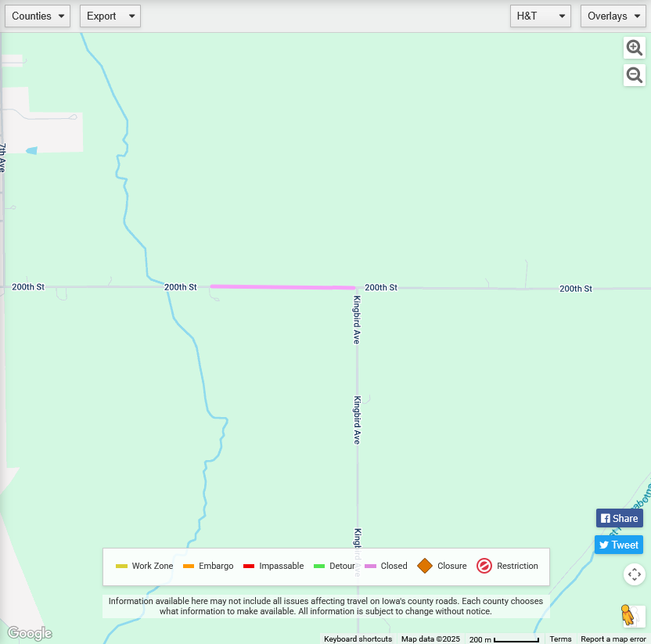Zoom in on the map
The width and height of the screenshot is (651, 644).
click(635, 48)
